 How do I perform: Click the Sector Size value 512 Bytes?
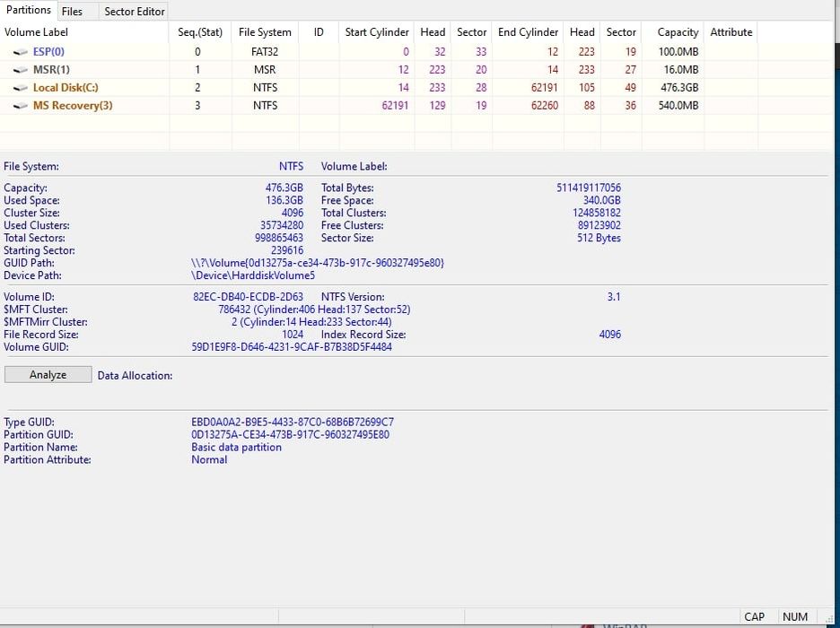(599, 238)
